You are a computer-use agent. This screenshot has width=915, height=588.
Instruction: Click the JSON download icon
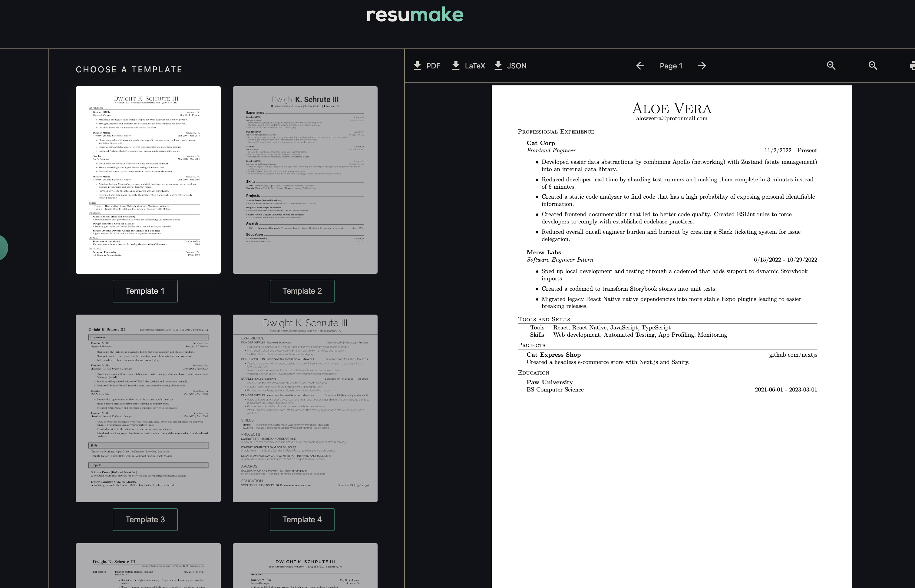pyautogui.click(x=498, y=66)
